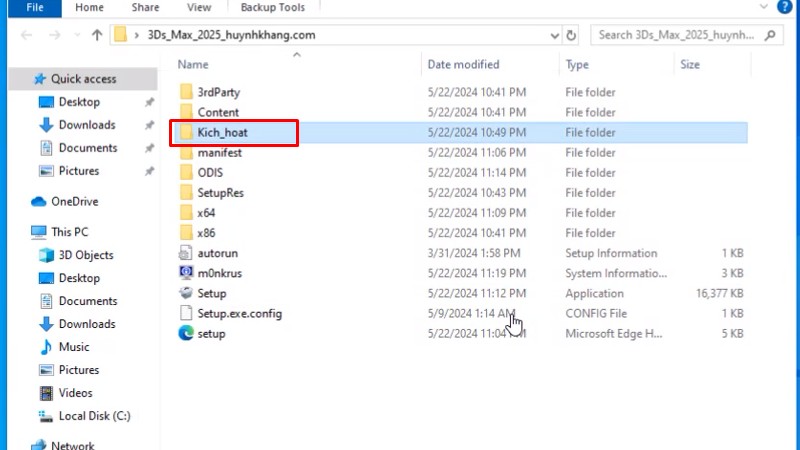Open 3D Objects under This PC

(85, 255)
